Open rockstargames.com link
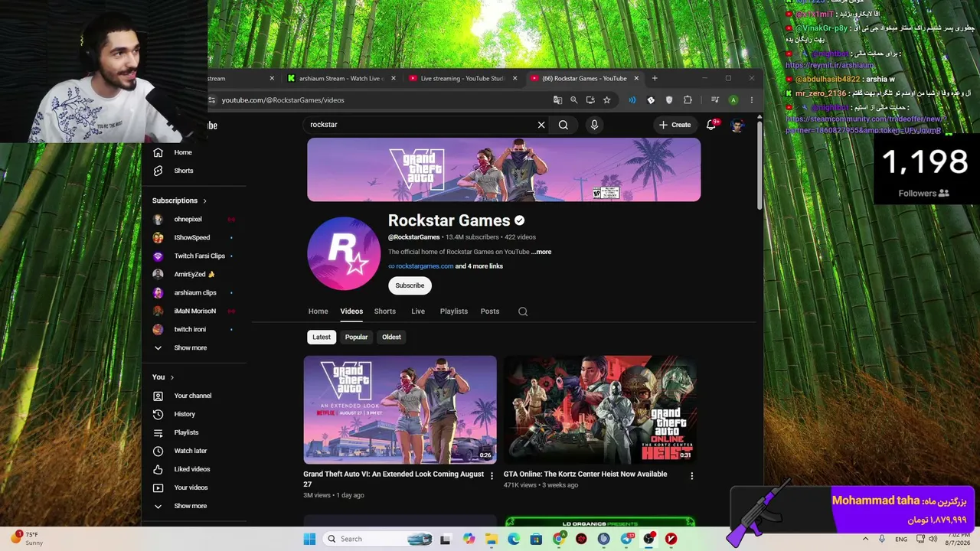 424,266
